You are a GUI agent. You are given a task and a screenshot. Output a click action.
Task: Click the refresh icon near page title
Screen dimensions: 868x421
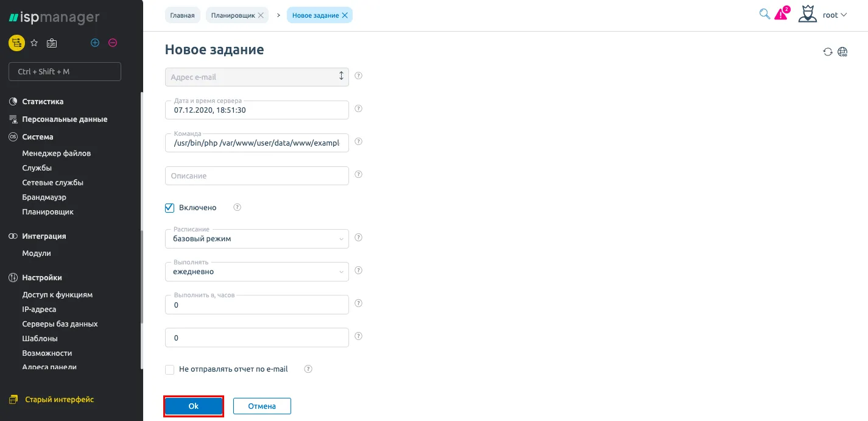tap(827, 52)
